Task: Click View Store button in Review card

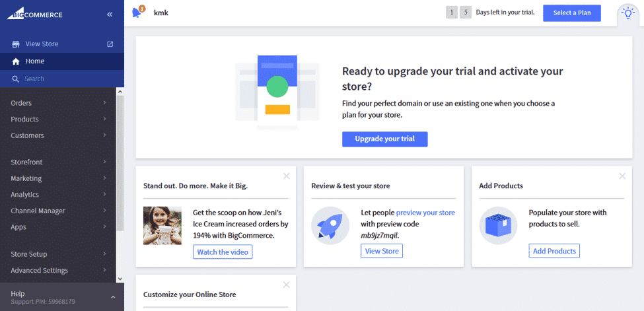Action: 382,251
